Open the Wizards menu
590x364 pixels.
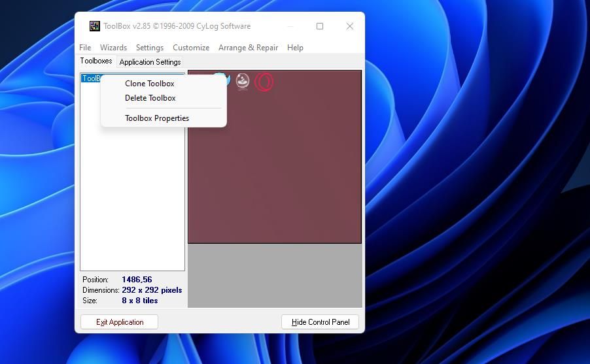[113, 48]
